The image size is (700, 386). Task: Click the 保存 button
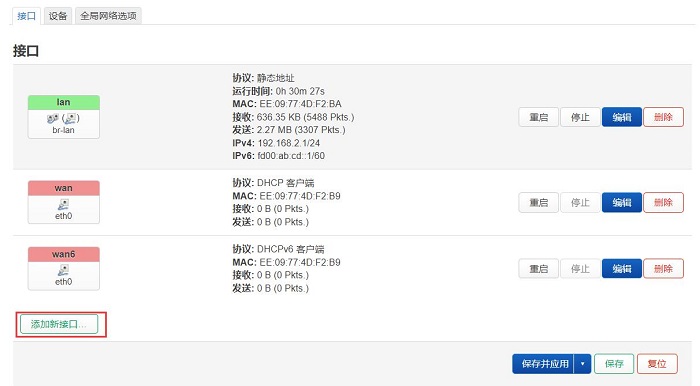(x=614, y=364)
